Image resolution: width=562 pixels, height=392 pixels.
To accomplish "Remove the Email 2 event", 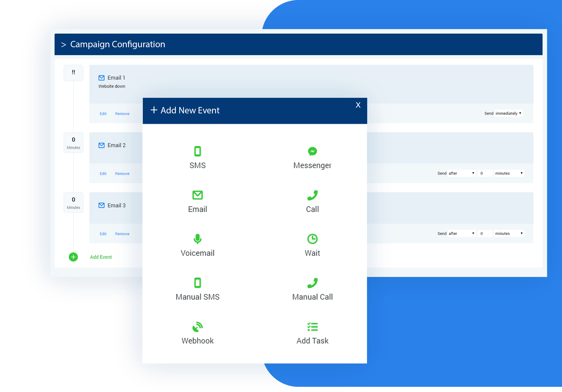I will pos(122,174).
